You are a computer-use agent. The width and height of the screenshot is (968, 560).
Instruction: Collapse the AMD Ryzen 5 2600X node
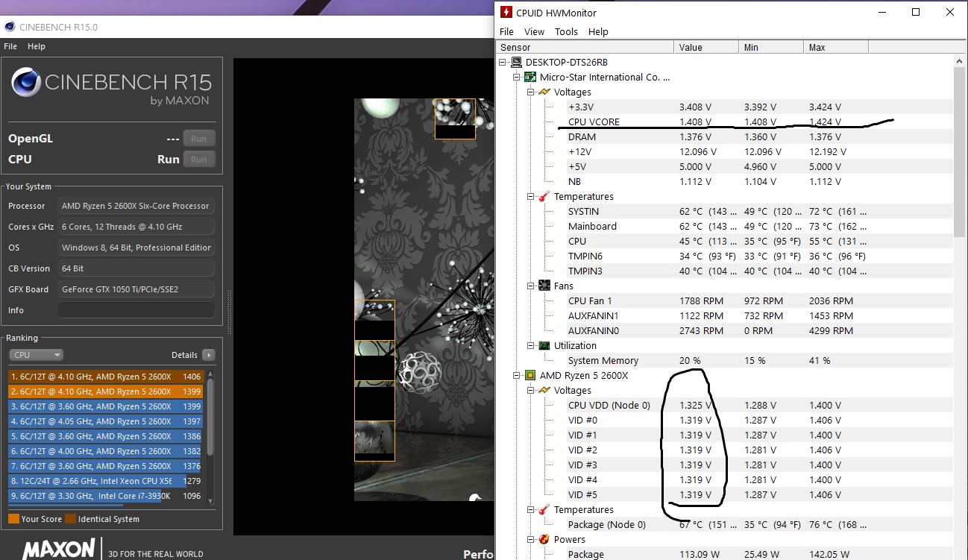517,375
